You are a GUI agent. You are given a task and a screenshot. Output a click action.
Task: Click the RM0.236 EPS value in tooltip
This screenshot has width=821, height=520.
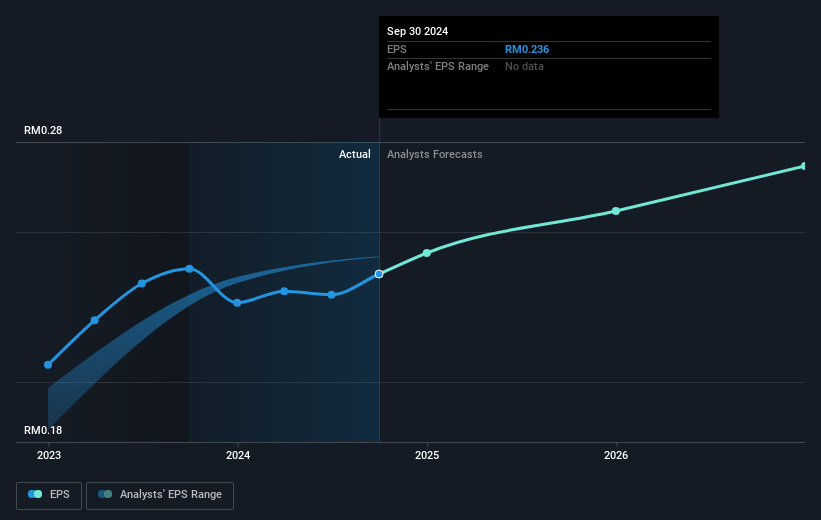point(527,49)
